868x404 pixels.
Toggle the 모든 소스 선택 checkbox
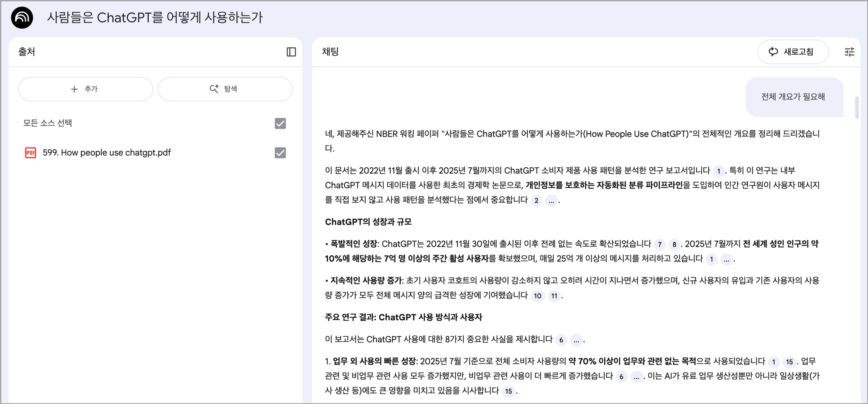click(x=280, y=124)
